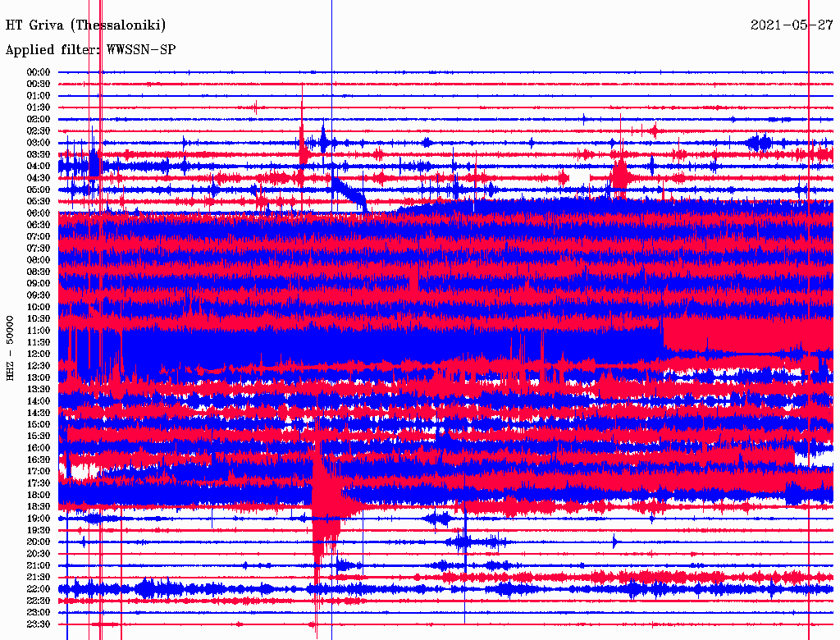This screenshot has width=840, height=640.
Task: Click the 14:30 time label
Action: click(x=39, y=413)
